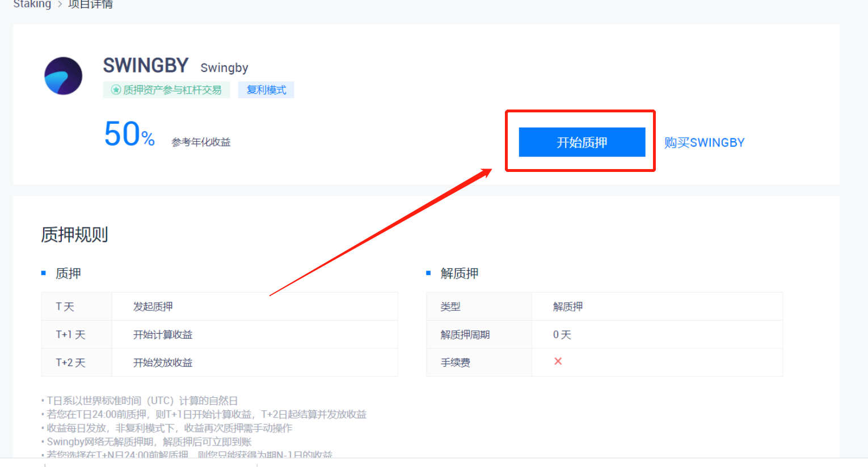This screenshot has height=467, width=868.
Task: Click the T 天 row label
Action: (x=65, y=306)
